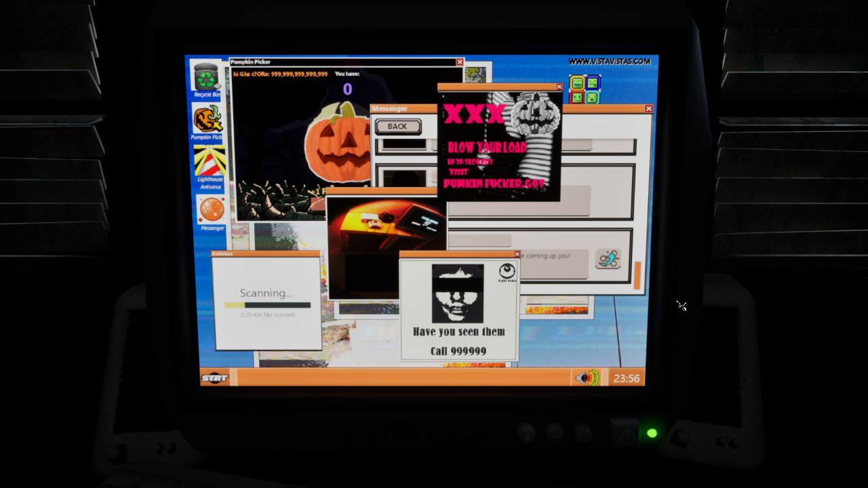The width and height of the screenshot is (868, 488).
Task: Click the orange scrollbar in Messenger
Action: [637, 275]
